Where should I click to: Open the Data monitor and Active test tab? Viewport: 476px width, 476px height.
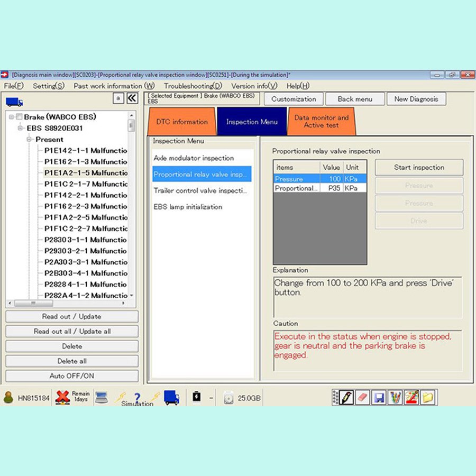(x=322, y=121)
